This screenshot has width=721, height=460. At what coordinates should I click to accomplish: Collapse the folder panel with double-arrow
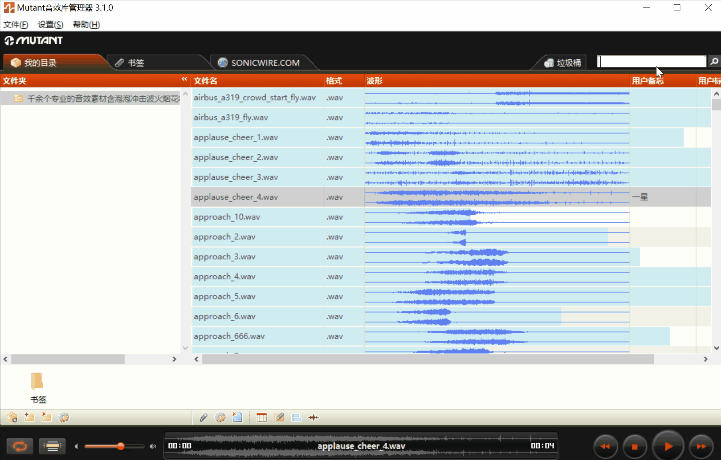coord(184,80)
